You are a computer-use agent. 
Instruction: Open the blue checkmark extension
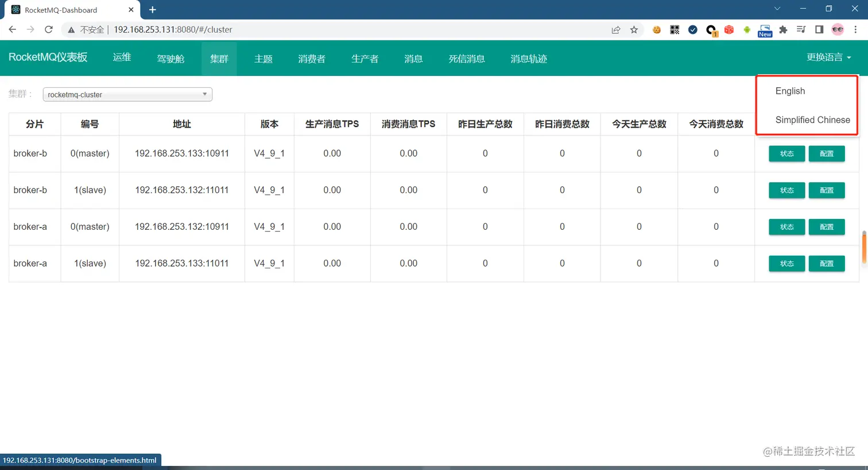click(693, 30)
